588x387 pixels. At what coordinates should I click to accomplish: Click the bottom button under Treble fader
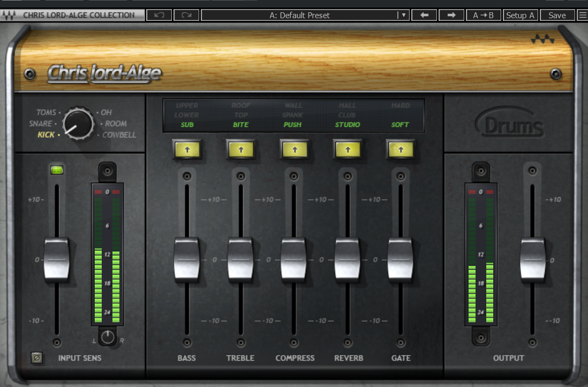coord(241,343)
